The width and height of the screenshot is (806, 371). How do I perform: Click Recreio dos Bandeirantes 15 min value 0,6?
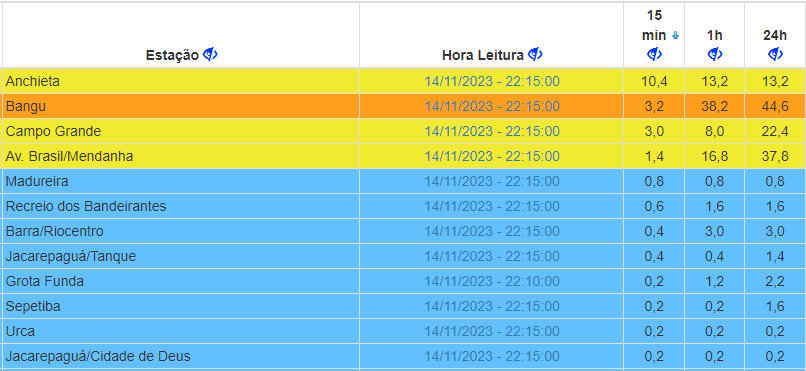(x=654, y=207)
